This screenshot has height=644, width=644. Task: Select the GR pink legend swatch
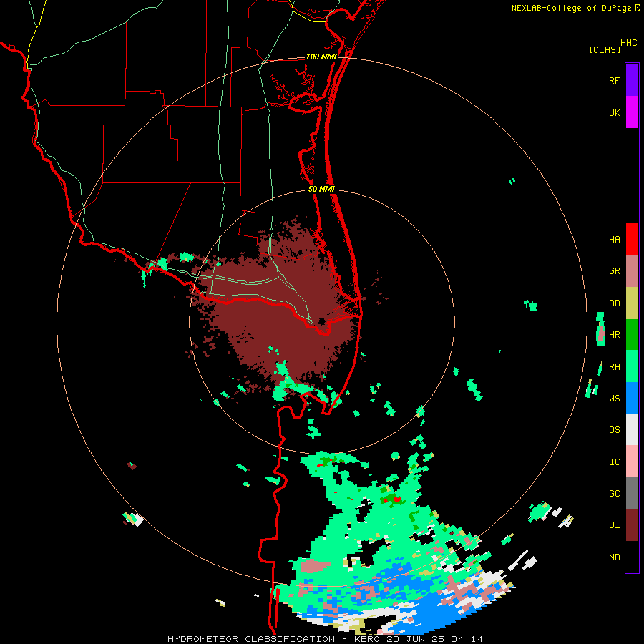coord(632,271)
